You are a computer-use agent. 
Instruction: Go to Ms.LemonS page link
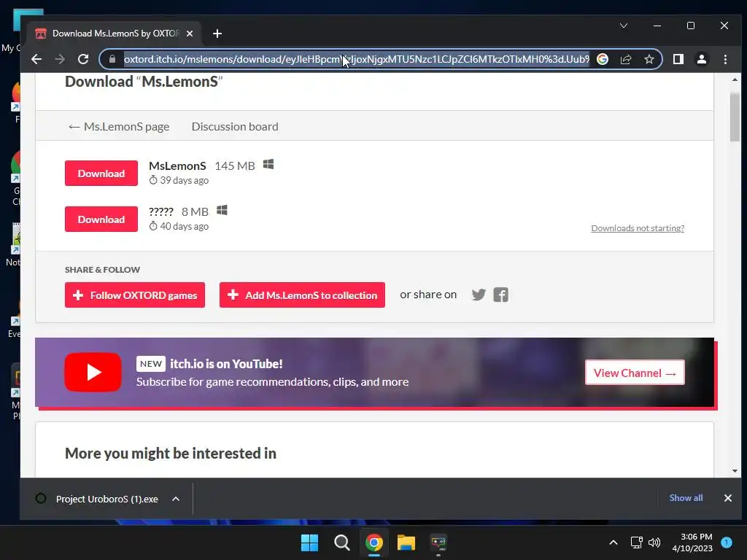click(119, 127)
